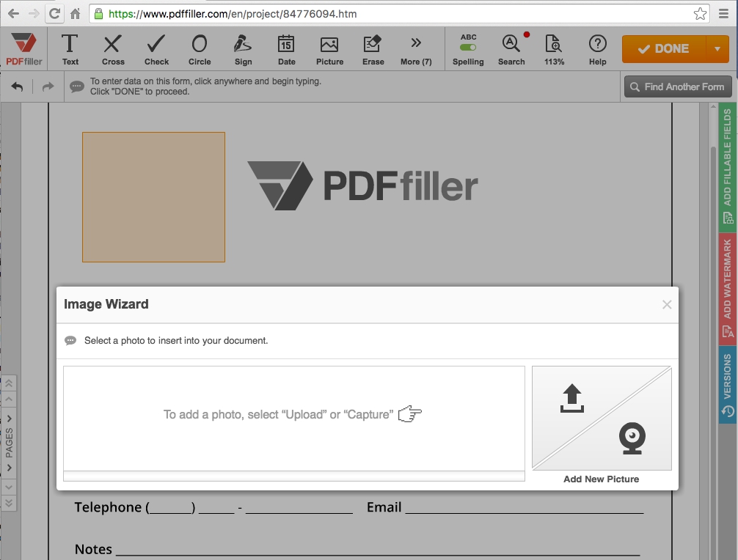Viewport: 738px width, 560px height.
Task: Click the Email field line
Action: (525, 508)
